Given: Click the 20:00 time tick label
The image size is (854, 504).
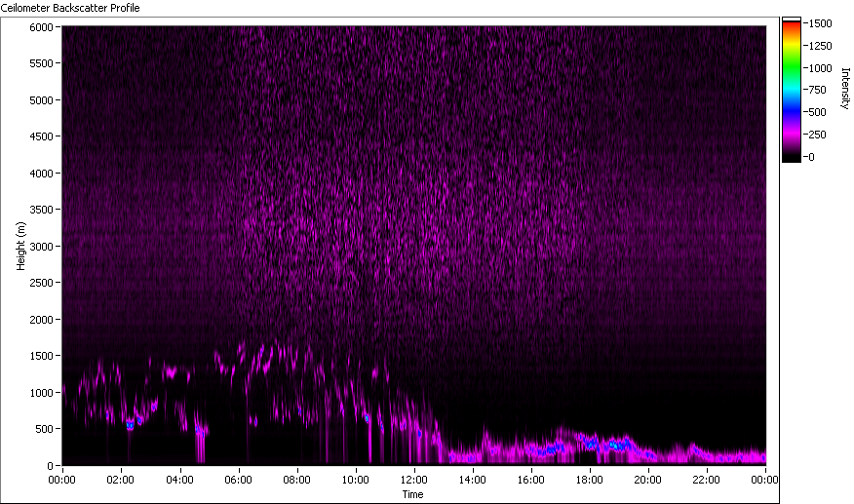Looking at the screenshot, I should click(x=647, y=480).
